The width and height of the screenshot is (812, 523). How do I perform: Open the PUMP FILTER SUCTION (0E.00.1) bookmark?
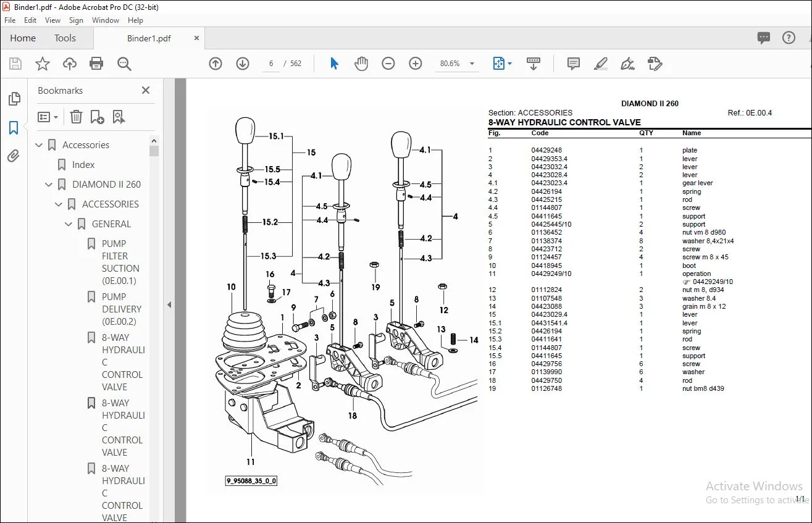119,262
